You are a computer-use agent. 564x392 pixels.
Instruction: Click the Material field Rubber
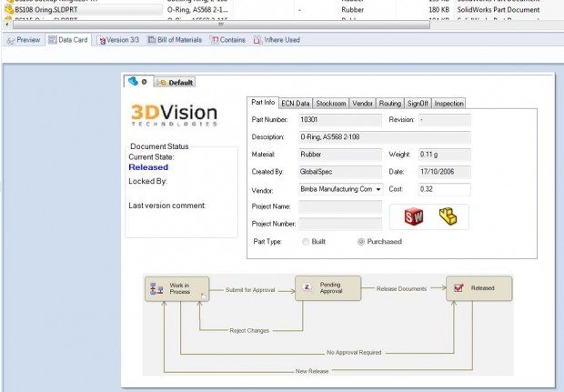(x=340, y=155)
